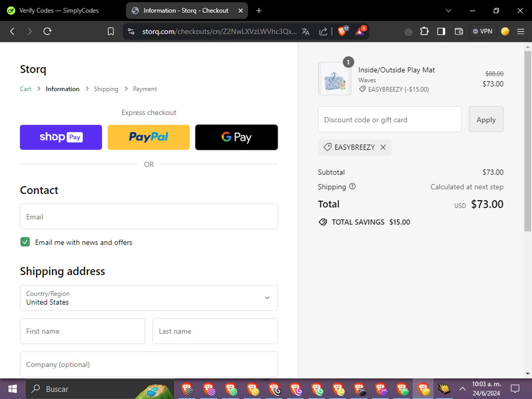Image resolution: width=532 pixels, height=399 pixels.
Task: Open the Windows Start menu
Action: click(12, 389)
